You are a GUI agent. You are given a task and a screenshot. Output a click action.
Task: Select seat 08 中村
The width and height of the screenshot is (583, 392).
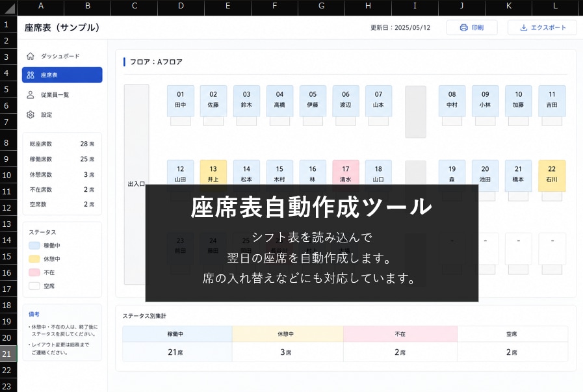(452, 101)
